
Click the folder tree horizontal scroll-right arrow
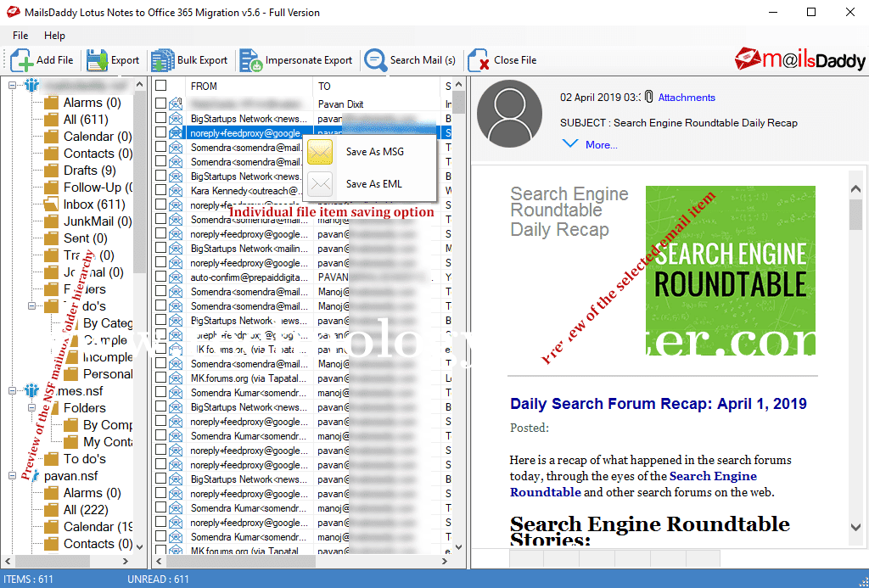pyautogui.click(x=126, y=562)
